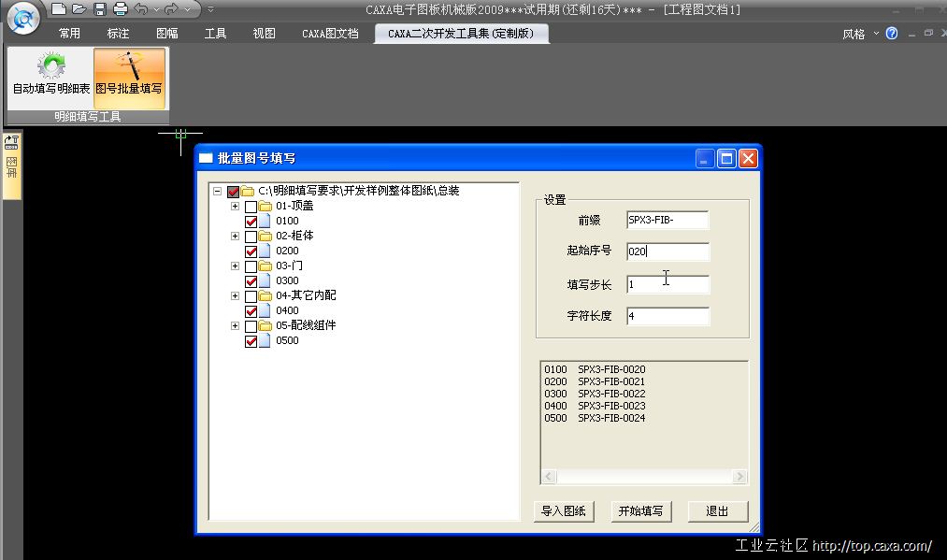The height and width of the screenshot is (560, 947).
Task: Switch to the 标注 ribbon tab
Action: pos(118,34)
